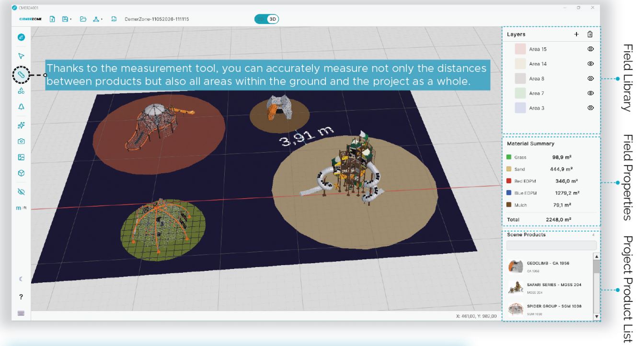
Task: Toggle visibility of Area 8 layer
Action: (x=590, y=78)
